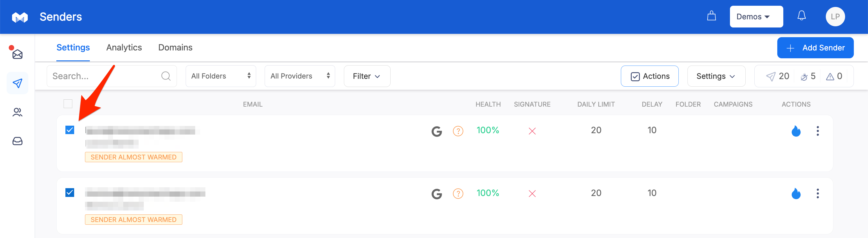The height and width of the screenshot is (238, 868).
Task: Switch to the Domains tab
Action: click(x=175, y=48)
